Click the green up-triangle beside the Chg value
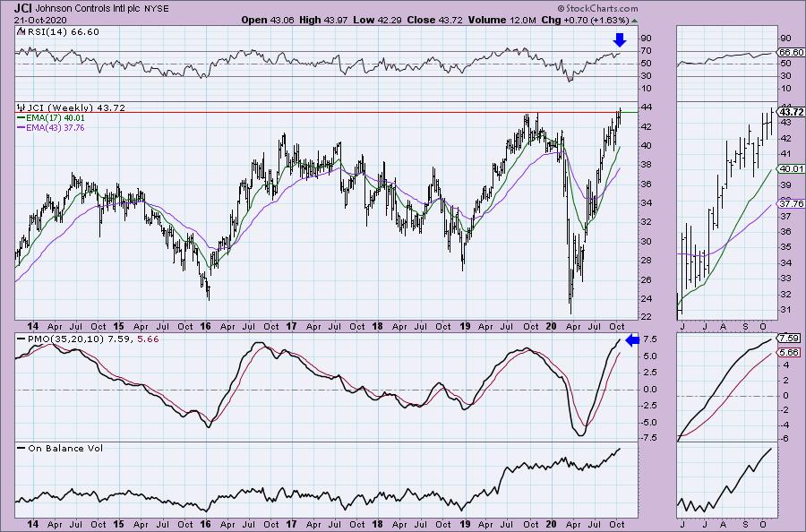 coord(634,21)
